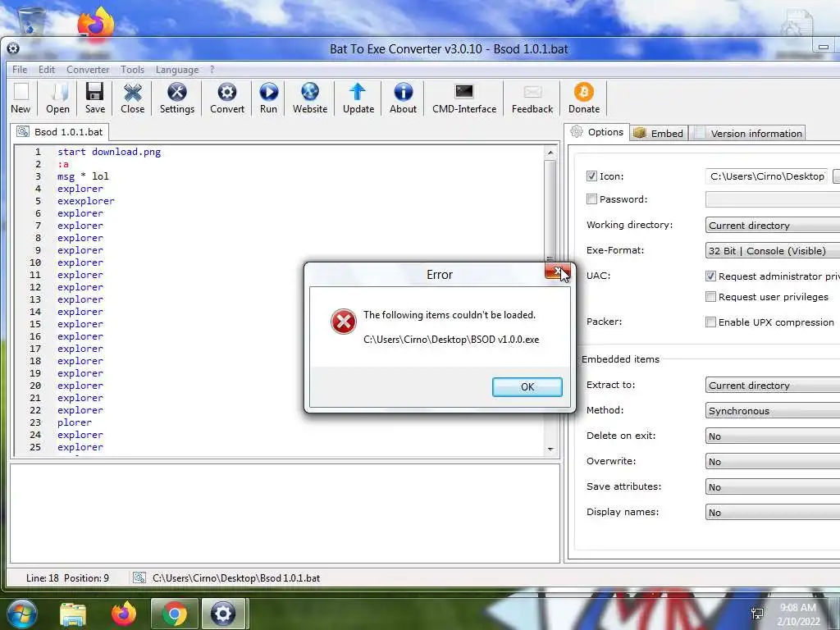Image resolution: width=840 pixels, height=630 pixels.
Task: Click the editor scrollbar up arrow
Action: tap(550, 153)
